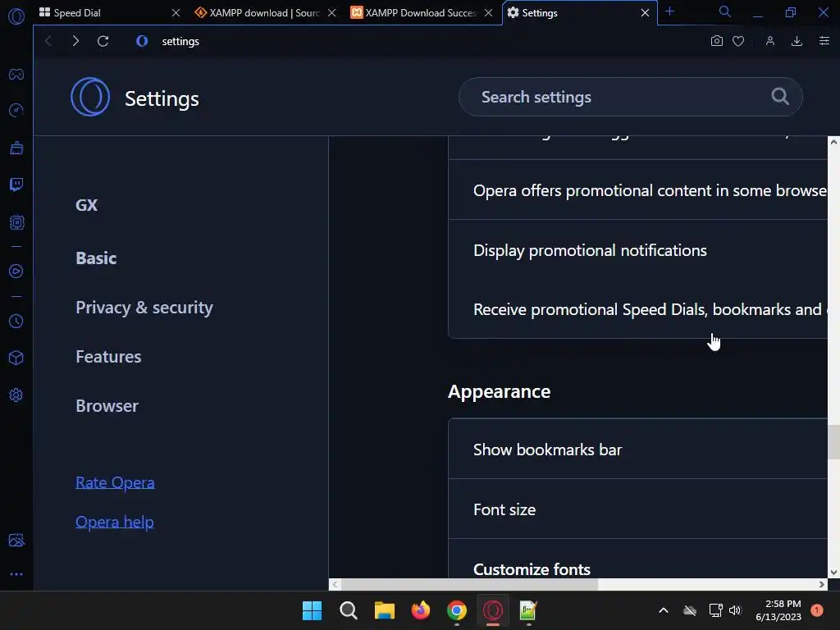Open the Player sidebar icon

[16, 271]
